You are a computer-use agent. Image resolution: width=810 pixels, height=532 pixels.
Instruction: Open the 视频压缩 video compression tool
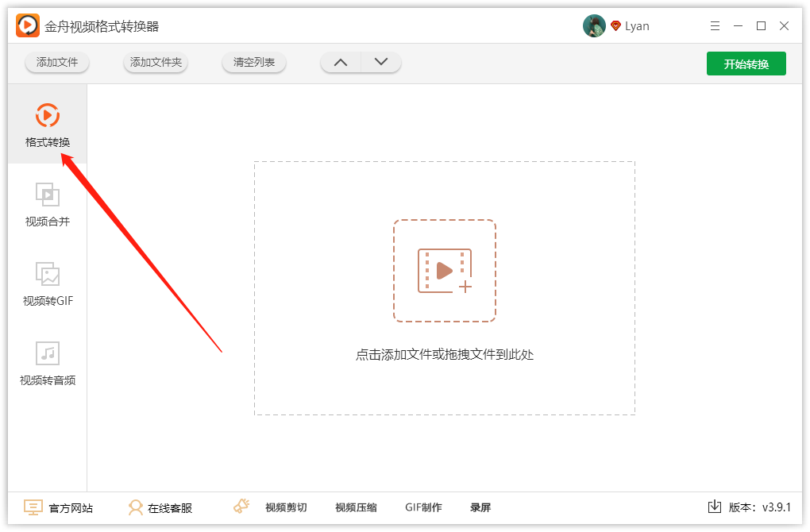355,507
